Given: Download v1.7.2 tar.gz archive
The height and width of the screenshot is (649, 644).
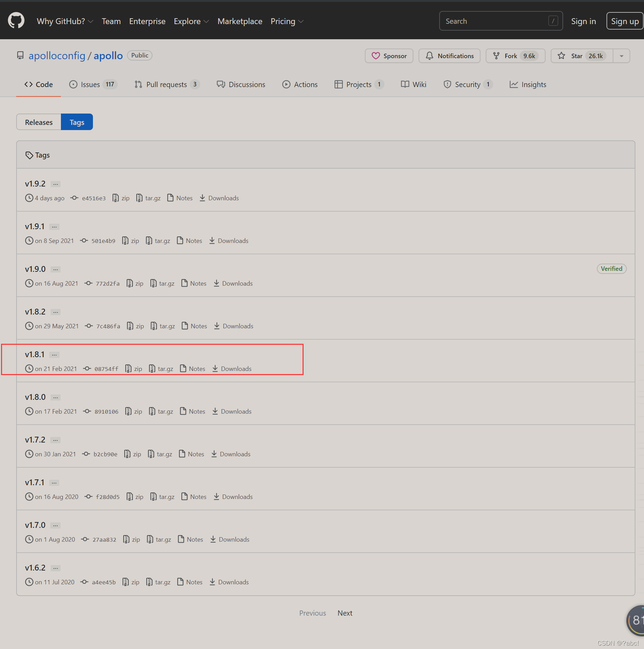Looking at the screenshot, I should (x=160, y=454).
